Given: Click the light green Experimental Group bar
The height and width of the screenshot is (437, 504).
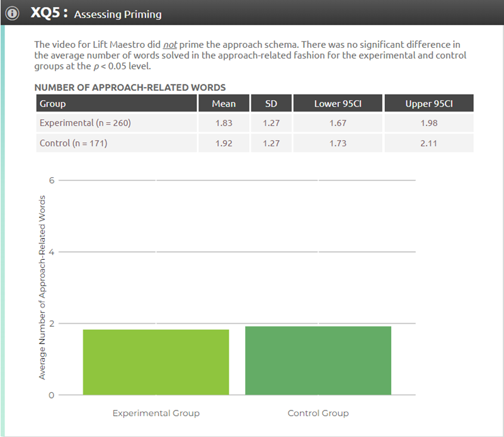Looking at the screenshot, I should pos(156,362).
